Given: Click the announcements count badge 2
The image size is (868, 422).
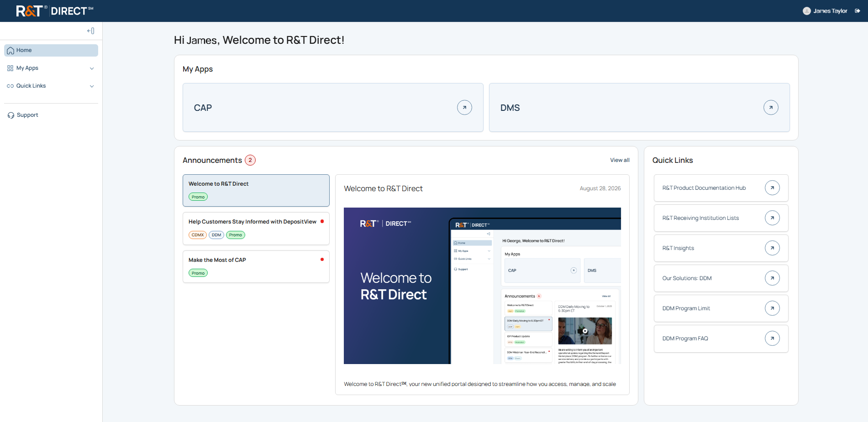Looking at the screenshot, I should coord(250,160).
